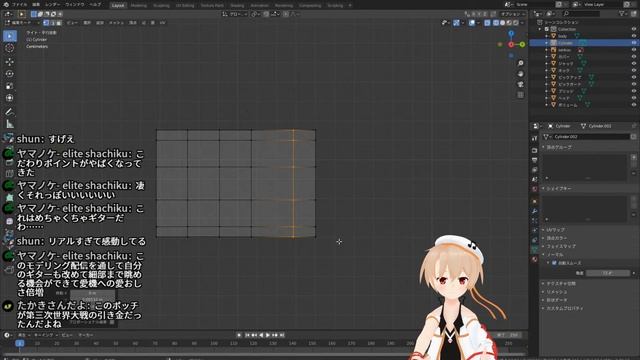Choose the Scale tool
This screenshot has width=640, height=360.
pyautogui.click(x=10, y=86)
